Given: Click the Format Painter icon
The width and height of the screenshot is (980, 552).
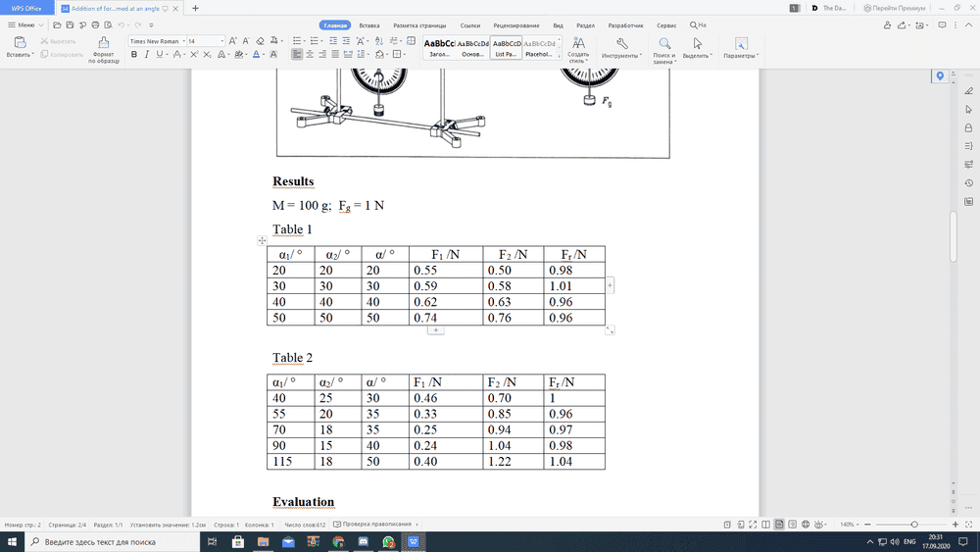Looking at the screenshot, I should (x=103, y=44).
